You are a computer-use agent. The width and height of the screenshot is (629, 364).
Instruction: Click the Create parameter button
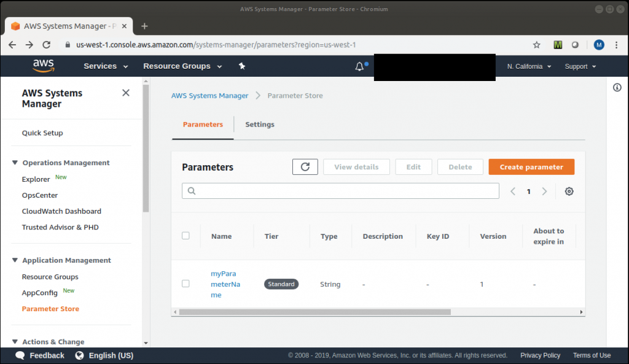coord(531,167)
